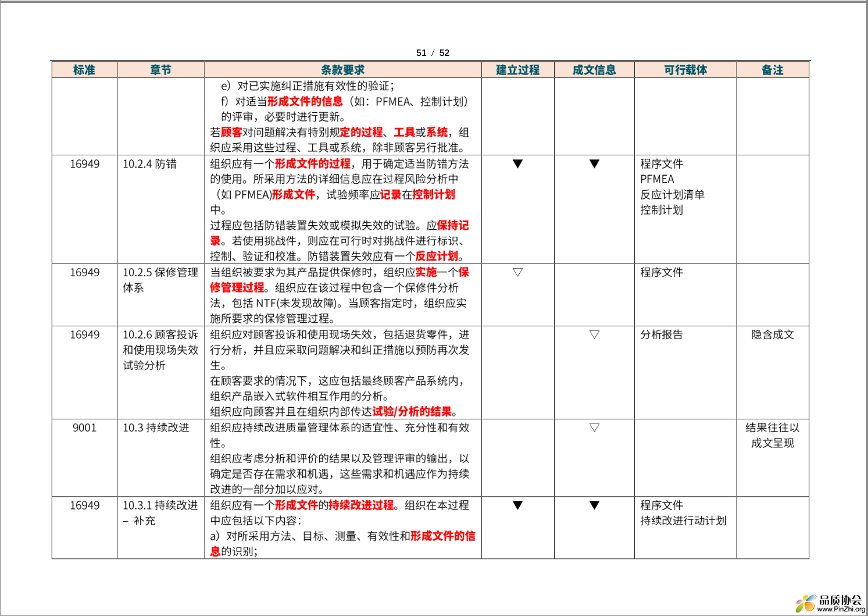Click the '隐含成文' remark
This screenshot has width=868, height=616.
(773, 334)
